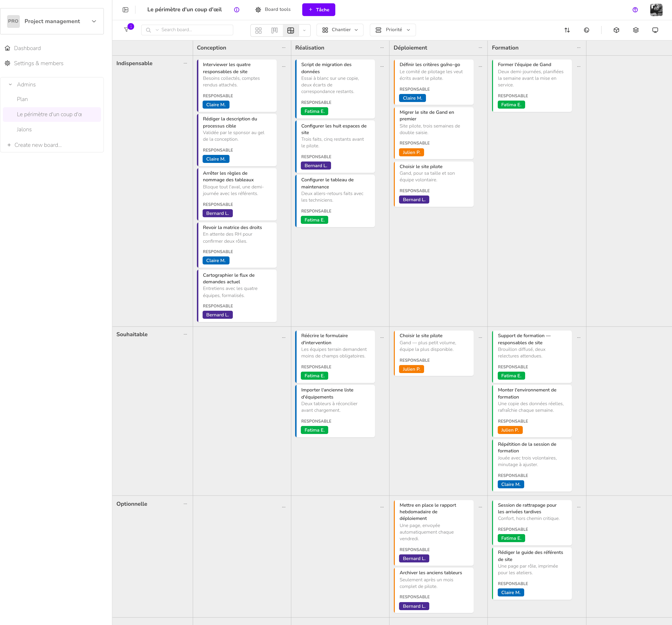This screenshot has height=625, width=672.
Task: Open Souhaitable row options menu
Action: point(185,334)
